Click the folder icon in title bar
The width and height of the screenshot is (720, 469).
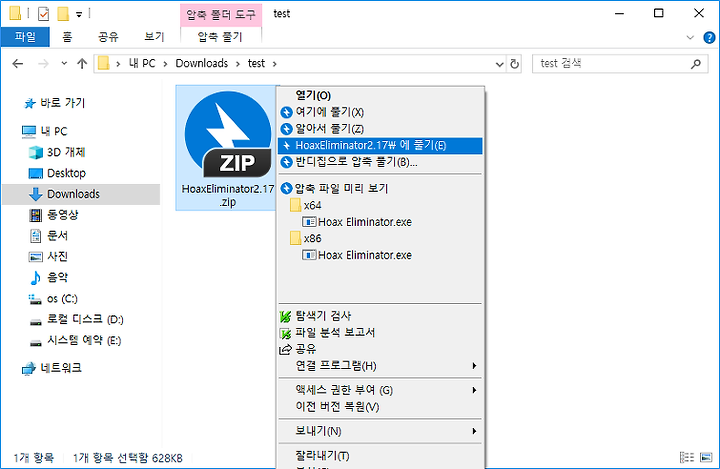point(15,13)
